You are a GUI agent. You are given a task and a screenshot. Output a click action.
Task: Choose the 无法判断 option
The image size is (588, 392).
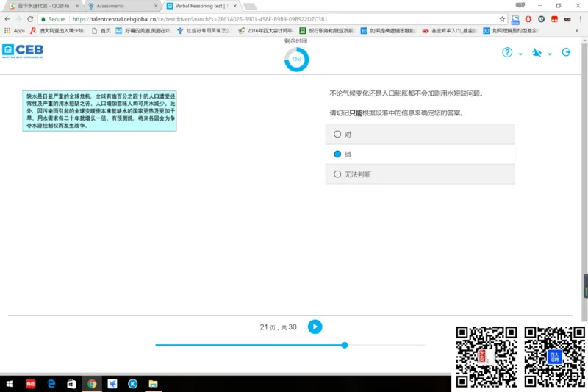click(x=420, y=174)
